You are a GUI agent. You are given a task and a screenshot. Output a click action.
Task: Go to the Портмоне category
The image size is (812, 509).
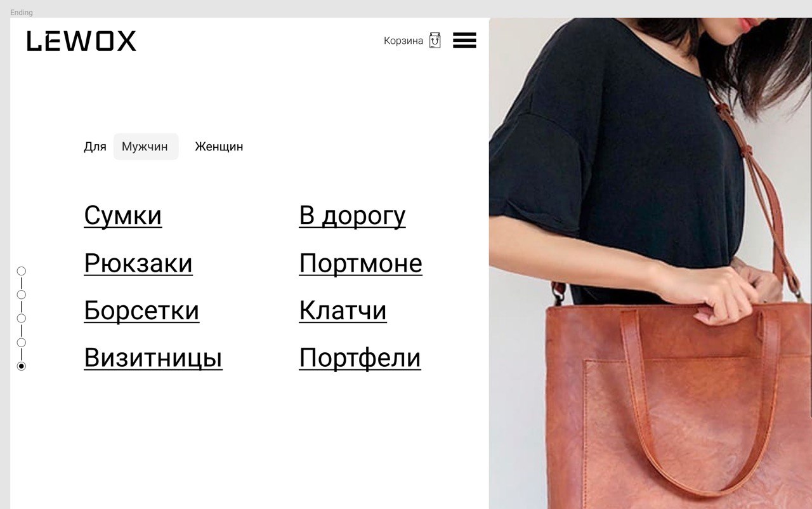click(360, 263)
